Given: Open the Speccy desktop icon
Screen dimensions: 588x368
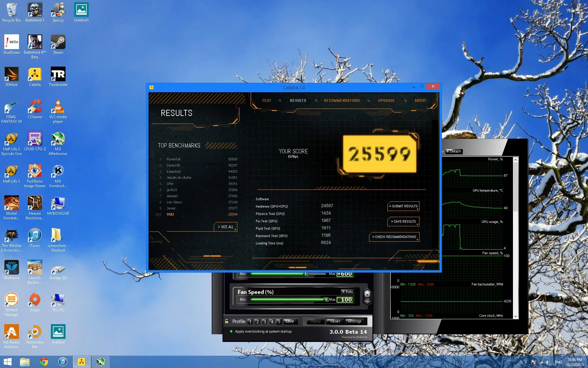Looking at the screenshot, I should 58,12.
